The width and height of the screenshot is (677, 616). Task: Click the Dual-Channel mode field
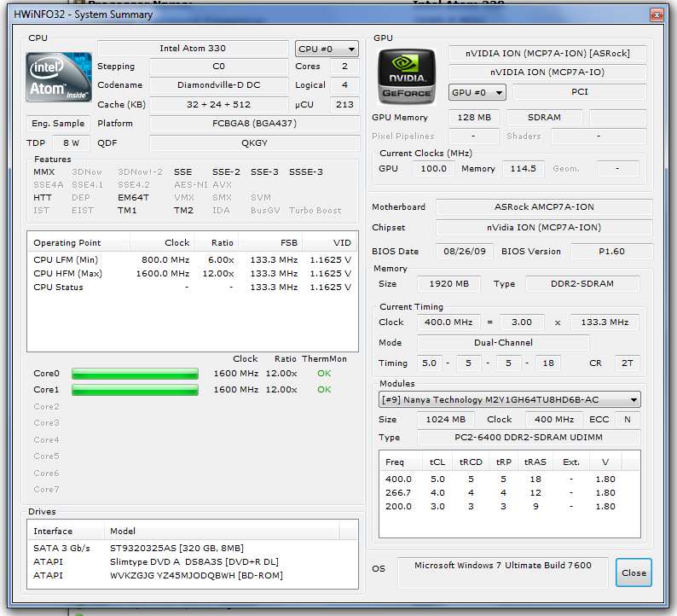(503, 343)
